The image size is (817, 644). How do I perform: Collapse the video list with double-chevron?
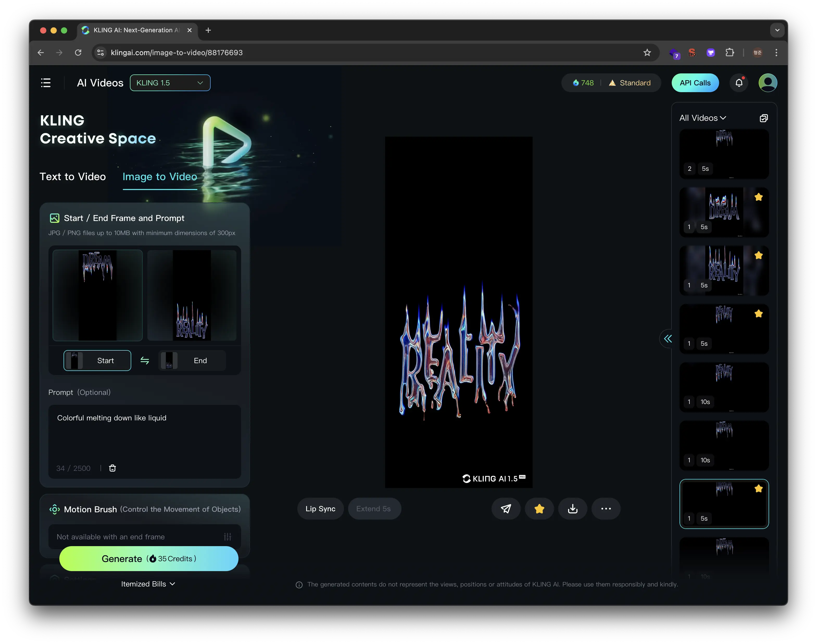point(668,338)
